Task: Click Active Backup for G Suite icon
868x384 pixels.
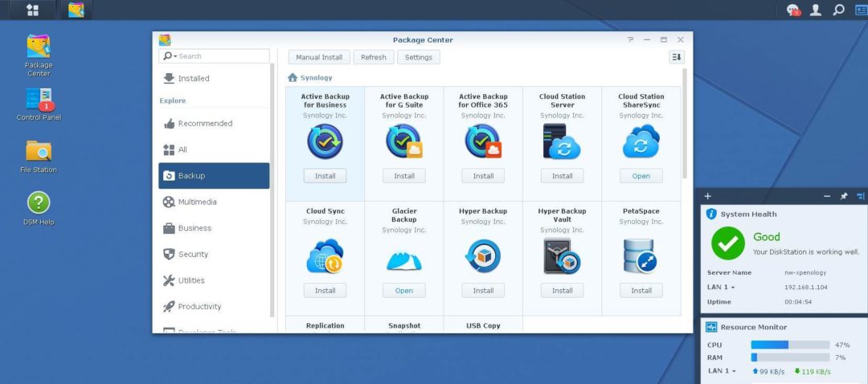Action: pos(404,141)
